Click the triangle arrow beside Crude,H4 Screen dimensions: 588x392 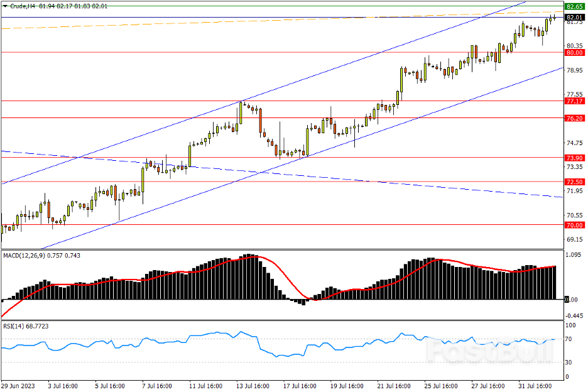pos(5,6)
